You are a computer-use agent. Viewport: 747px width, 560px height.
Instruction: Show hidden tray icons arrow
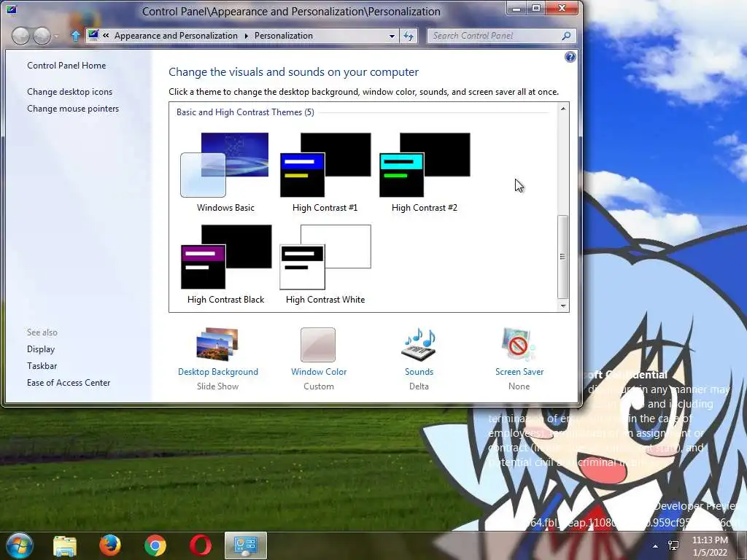tap(656, 546)
